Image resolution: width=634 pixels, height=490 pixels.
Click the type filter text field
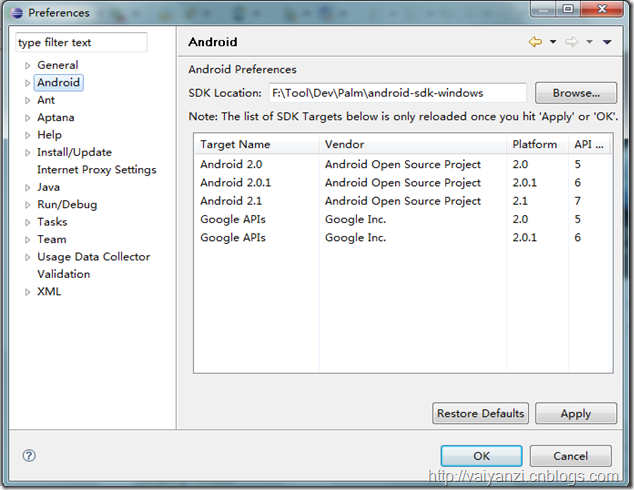pos(81,42)
